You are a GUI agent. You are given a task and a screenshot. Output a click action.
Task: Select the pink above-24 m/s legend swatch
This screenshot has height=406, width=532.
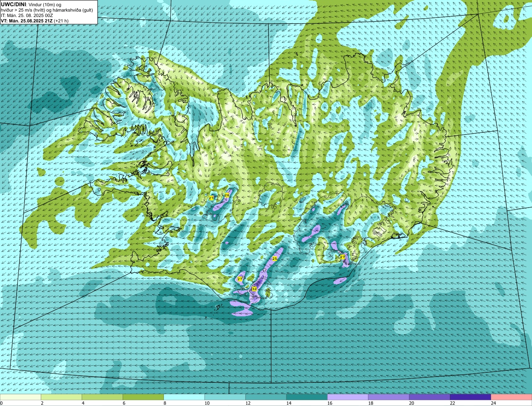(x=512, y=397)
